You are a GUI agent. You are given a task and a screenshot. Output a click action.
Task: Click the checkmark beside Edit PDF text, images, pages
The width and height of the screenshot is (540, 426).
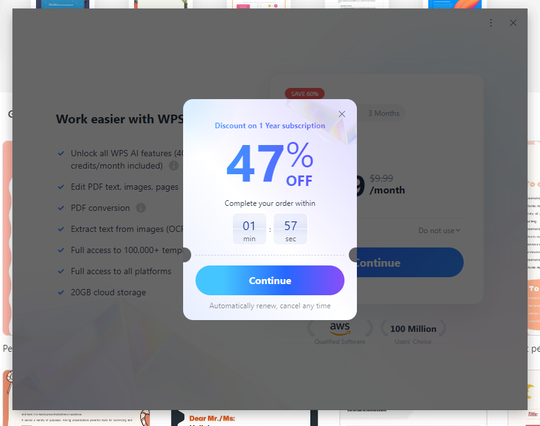coord(61,187)
